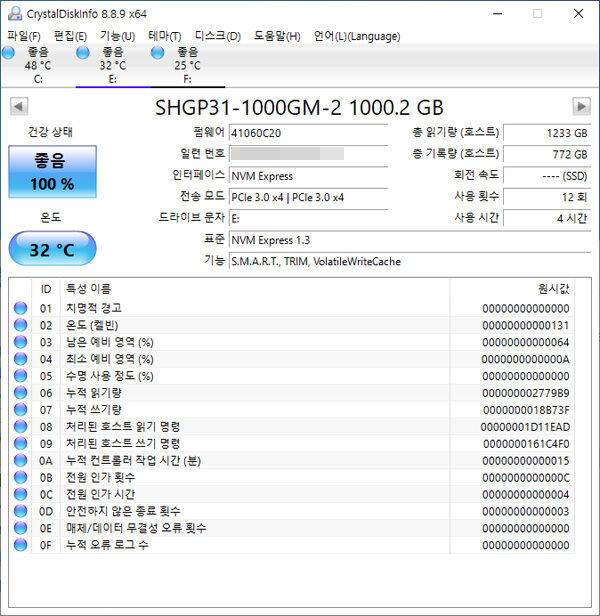Go to next disk with right arrow
This screenshot has height=616, width=600.
(x=581, y=106)
